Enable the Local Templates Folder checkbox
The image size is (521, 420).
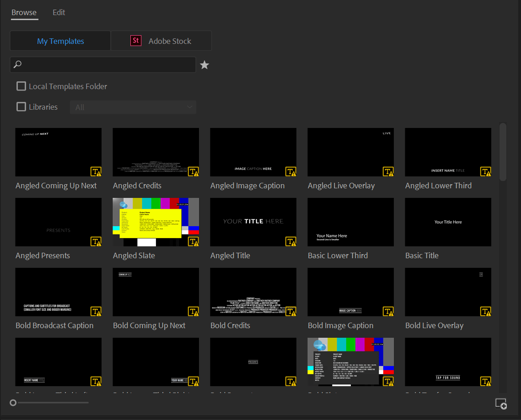coord(21,86)
